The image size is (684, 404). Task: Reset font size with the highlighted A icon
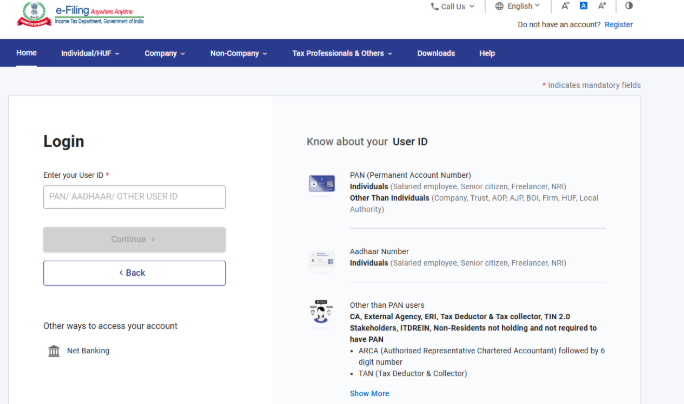pos(583,6)
